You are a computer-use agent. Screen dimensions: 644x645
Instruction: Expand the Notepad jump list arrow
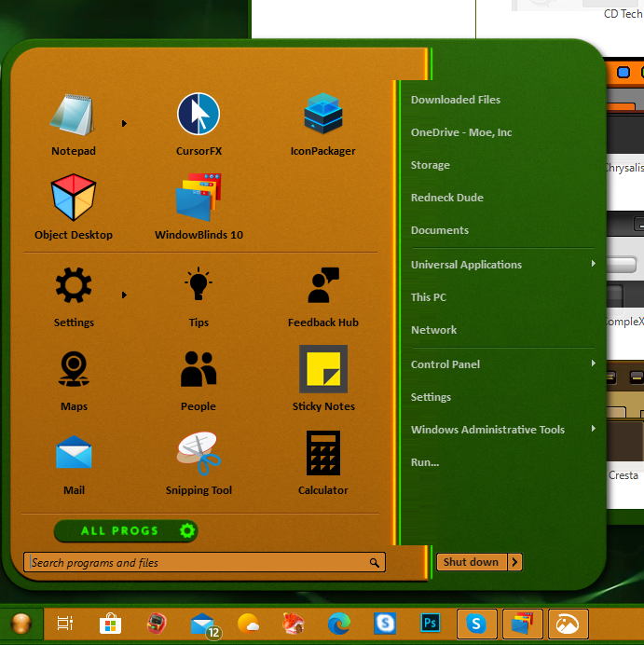(x=124, y=123)
